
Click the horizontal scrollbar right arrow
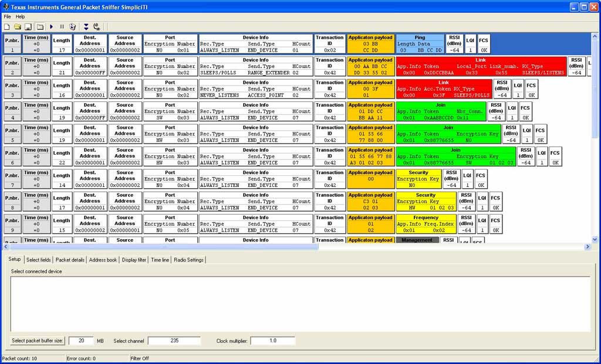click(587, 247)
